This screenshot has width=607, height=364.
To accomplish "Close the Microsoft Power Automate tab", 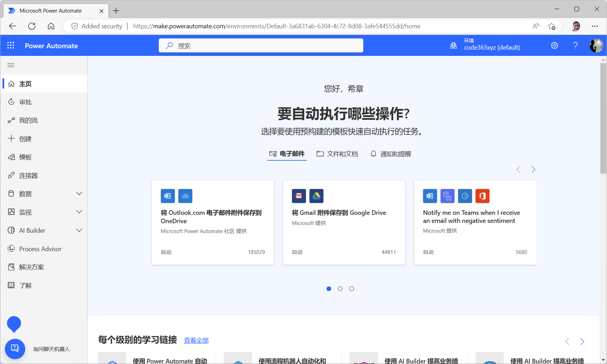I will [101, 11].
